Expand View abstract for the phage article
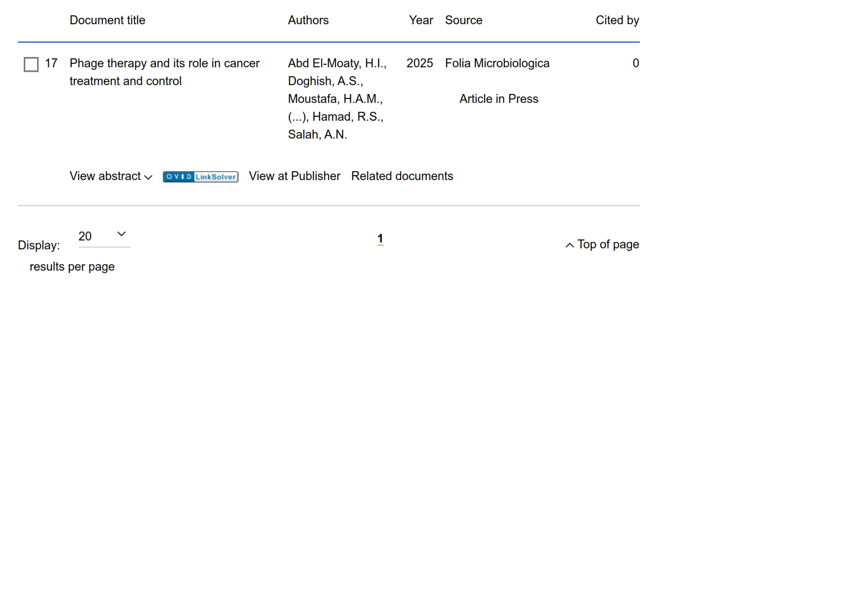This screenshot has height=613, width=868. 111,177
